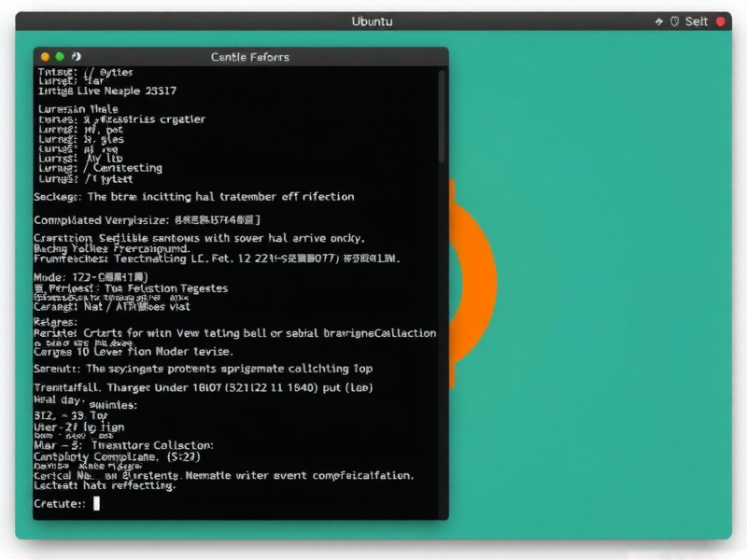
Task: Place cursor at the Cretute: prompt
Action: coord(96,504)
